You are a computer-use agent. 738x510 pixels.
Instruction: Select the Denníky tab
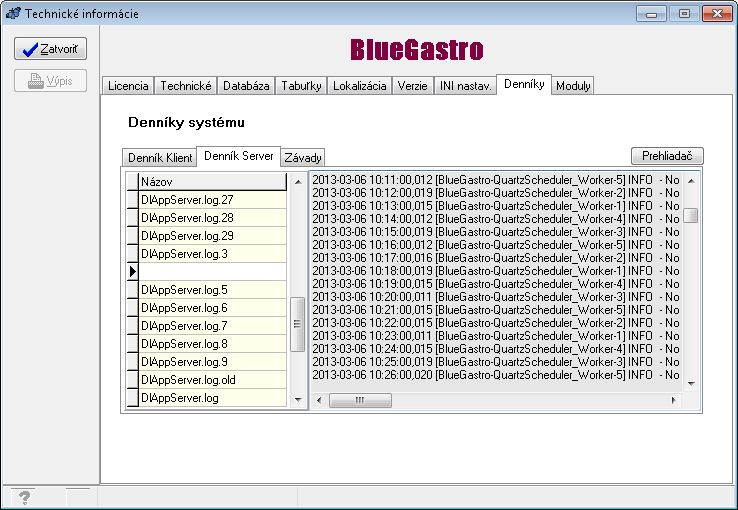(x=524, y=84)
